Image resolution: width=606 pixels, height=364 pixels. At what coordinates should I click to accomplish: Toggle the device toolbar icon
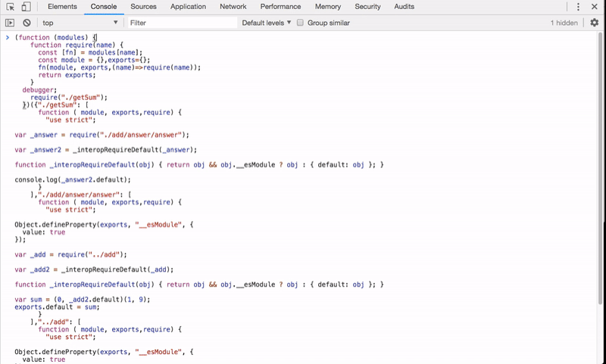[x=26, y=7]
